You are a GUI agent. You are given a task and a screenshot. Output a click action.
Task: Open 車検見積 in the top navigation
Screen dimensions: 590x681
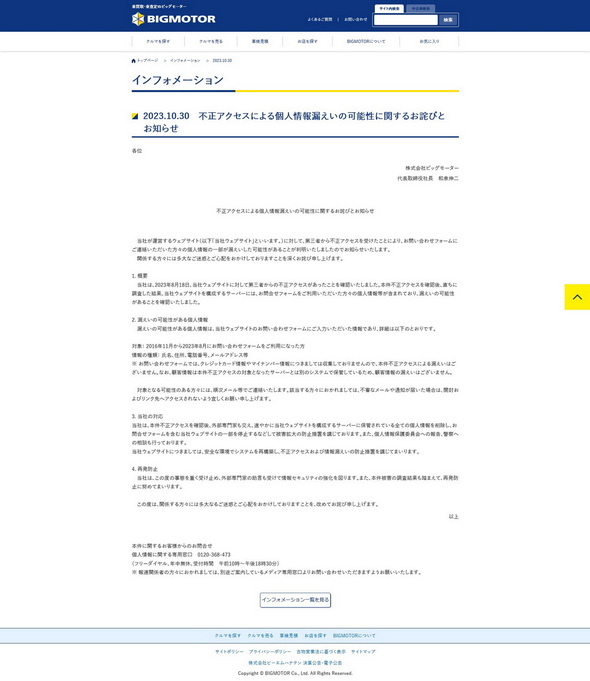coord(260,42)
